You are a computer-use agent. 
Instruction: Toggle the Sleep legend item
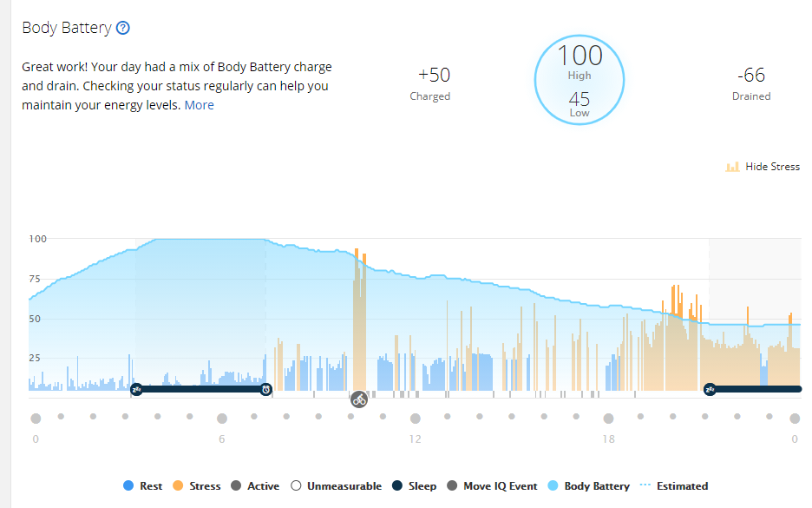click(415, 485)
